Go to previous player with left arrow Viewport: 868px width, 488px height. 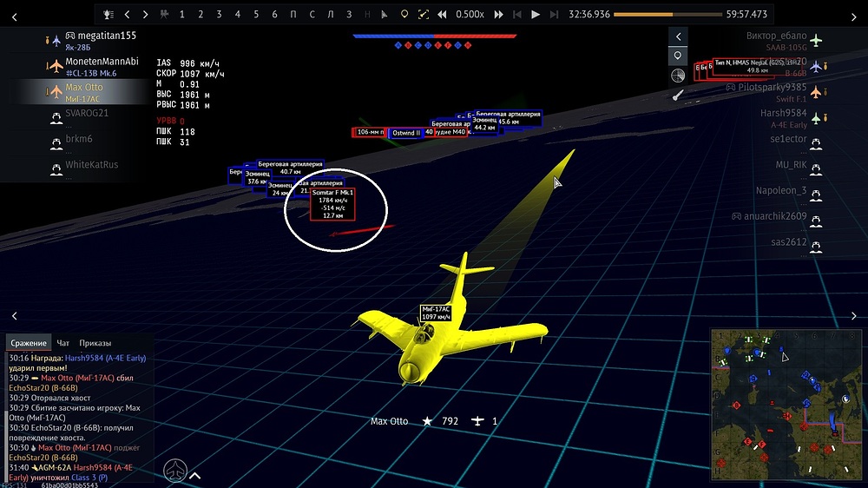click(x=127, y=15)
